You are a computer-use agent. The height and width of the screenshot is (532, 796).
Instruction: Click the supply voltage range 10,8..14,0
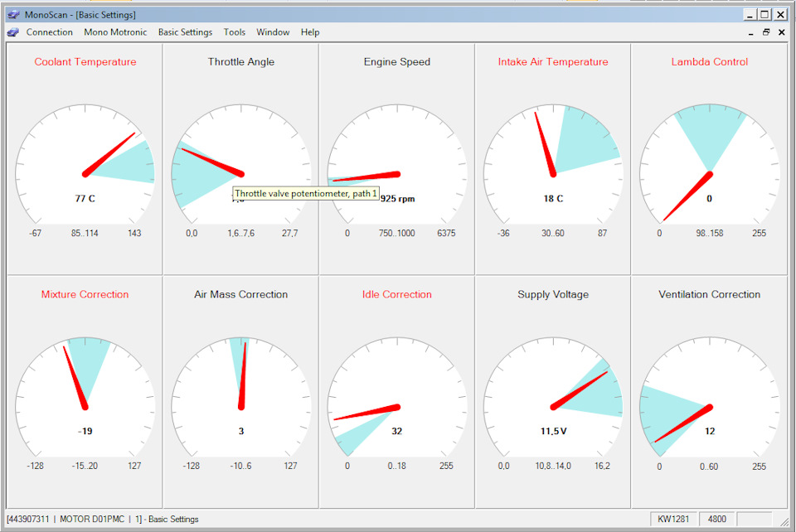coord(553,466)
